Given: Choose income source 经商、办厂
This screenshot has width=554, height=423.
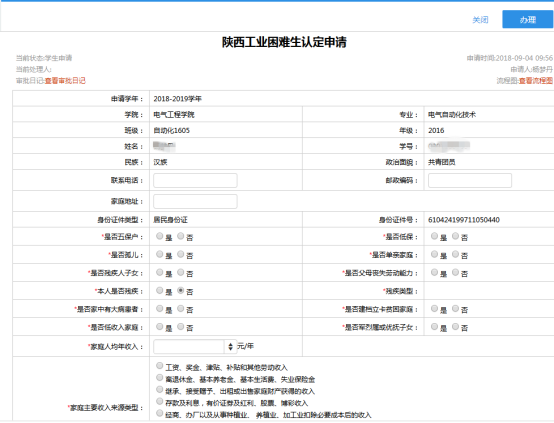Looking at the screenshot, I should (x=160, y=413).
